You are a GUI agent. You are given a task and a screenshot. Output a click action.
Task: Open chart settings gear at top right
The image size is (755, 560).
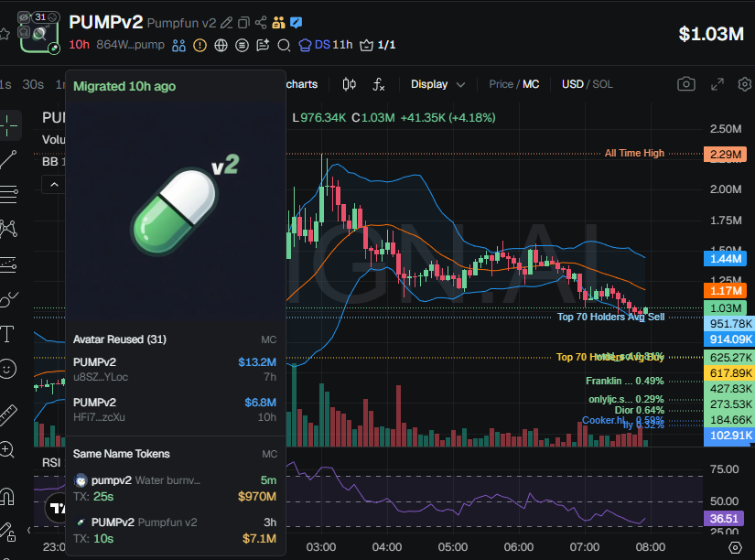[745, 84]
